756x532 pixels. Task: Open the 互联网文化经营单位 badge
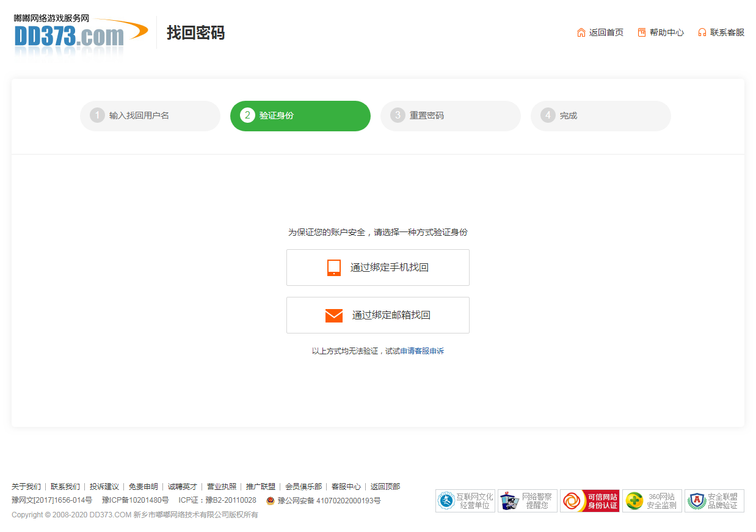[x=465, y=501]
